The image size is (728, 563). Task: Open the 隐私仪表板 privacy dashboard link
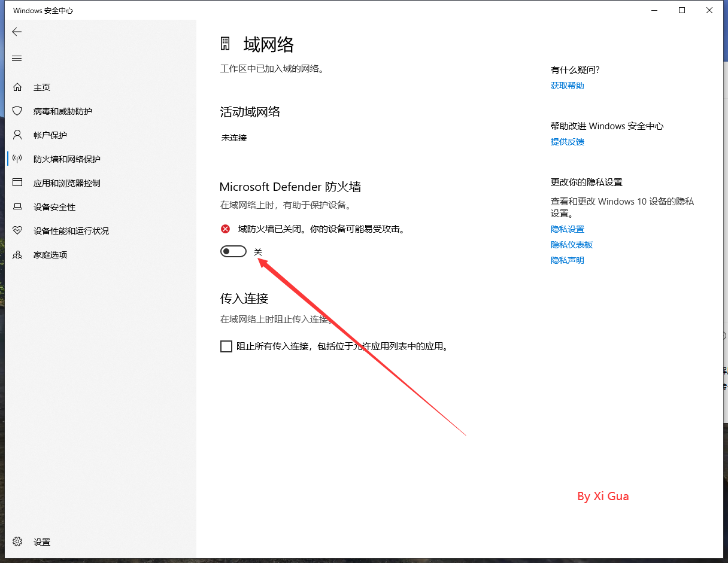coord(572,245)
